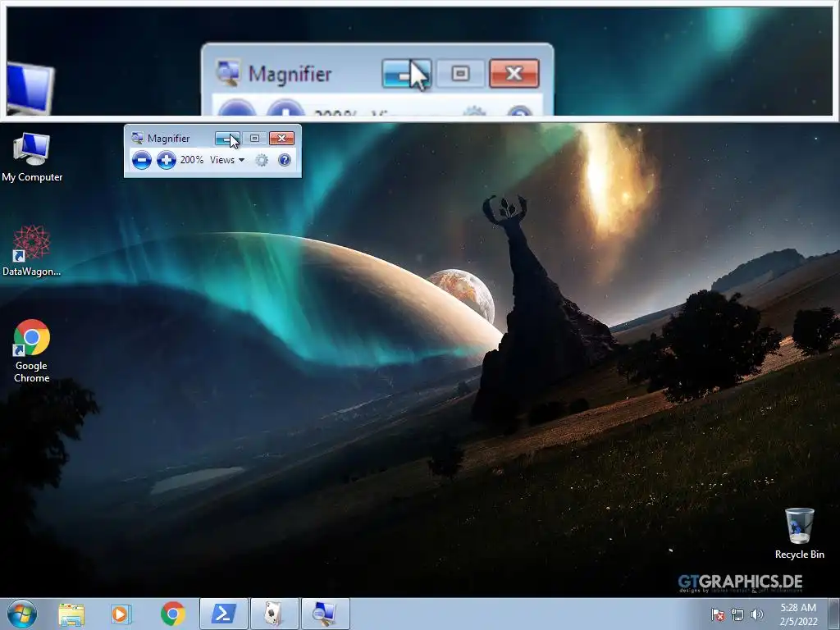Image resolution: width=840 pixels, height=630 pixels.
Task: Select the My Computer desktop icon
Action: [x=32, y=158]
